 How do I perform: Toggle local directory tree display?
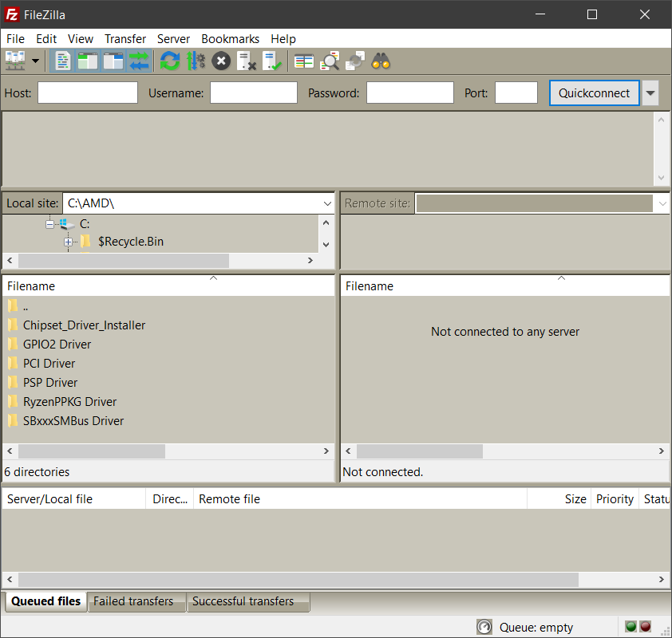coord(88,61)
